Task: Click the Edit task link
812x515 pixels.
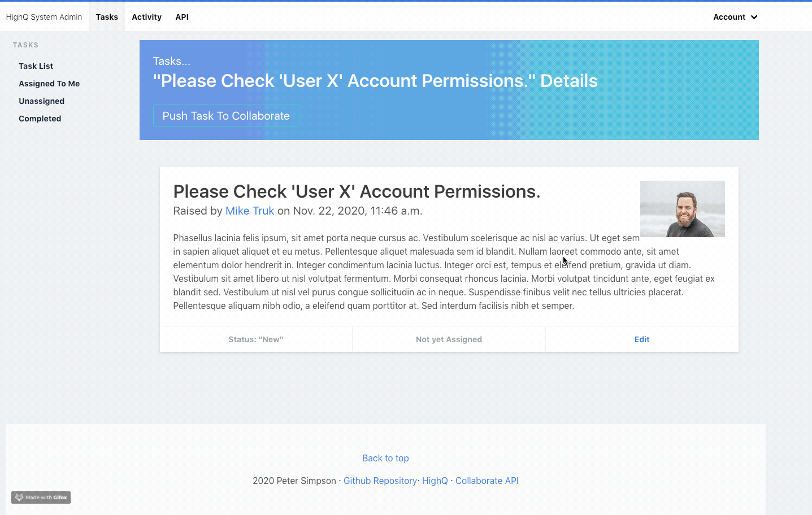Action: point(641,339)
